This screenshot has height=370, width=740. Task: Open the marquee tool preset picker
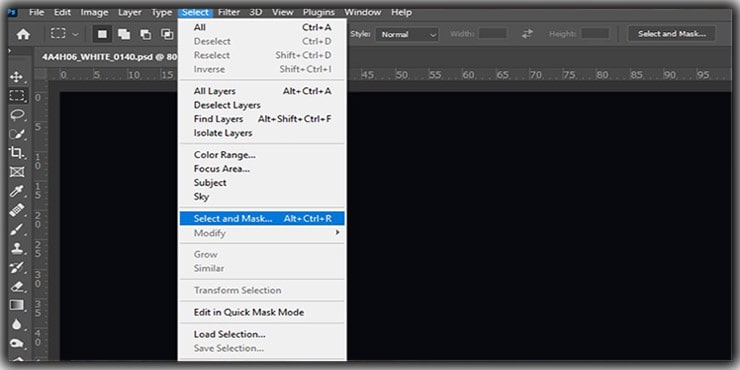[65, 34]
